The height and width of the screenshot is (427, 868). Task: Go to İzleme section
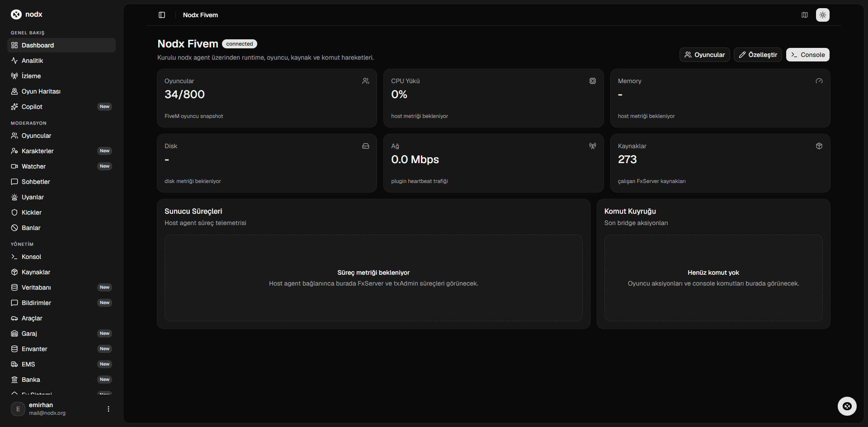pos(61,76)
